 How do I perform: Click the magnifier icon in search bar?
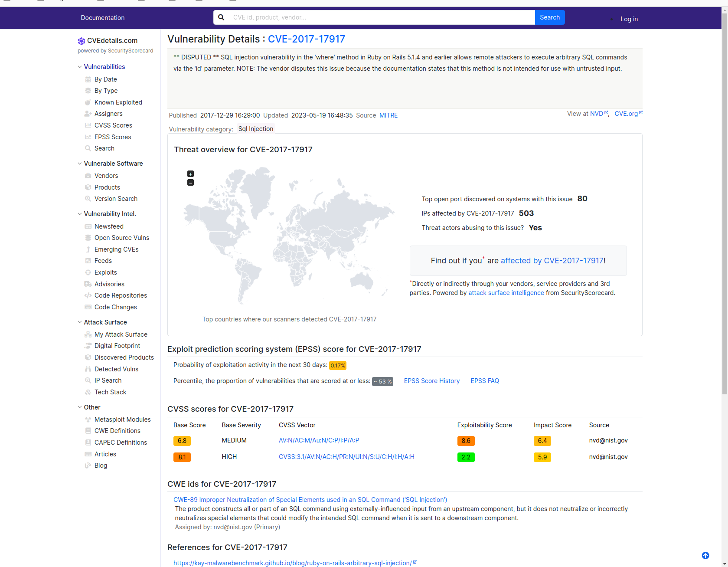point(221,17)
